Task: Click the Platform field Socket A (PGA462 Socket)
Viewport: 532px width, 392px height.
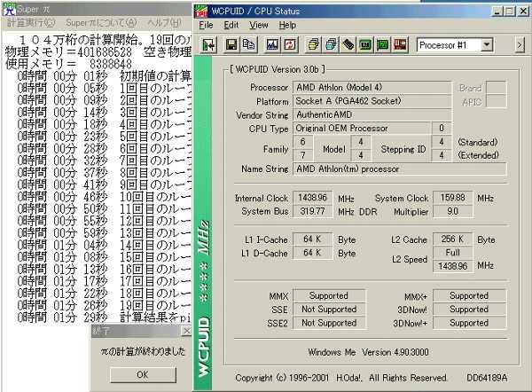Action: [x=372, y=101]
